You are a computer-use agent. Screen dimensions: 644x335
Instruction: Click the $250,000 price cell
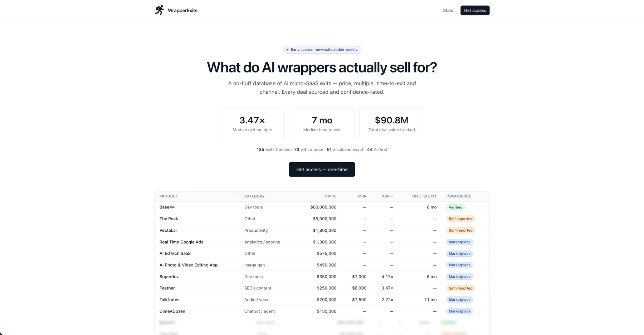(x=327, y=288)
